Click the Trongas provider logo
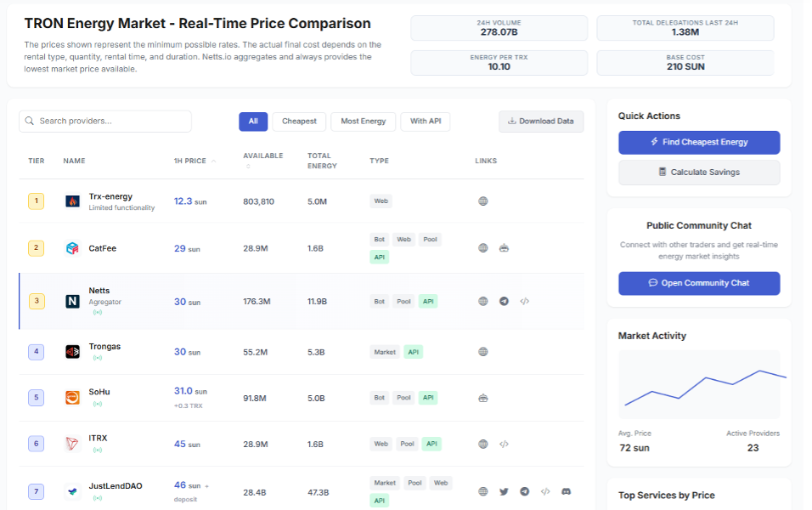812x510 pixels. [72, 352]
